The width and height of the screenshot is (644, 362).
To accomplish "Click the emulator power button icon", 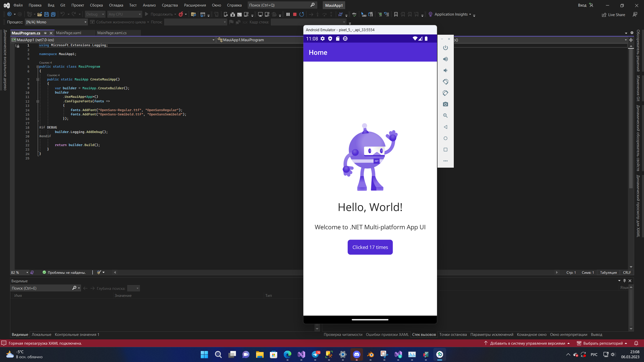I will point(445,48).
